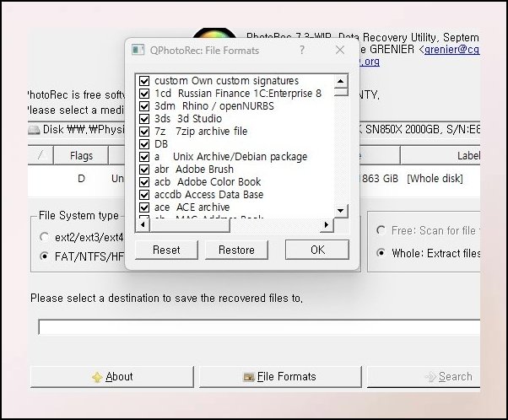Toggle the 1cd Russian Finance checkbox
Image resolution: width=508 pixels, height=420 pixels.
click(x=144, y=94)
